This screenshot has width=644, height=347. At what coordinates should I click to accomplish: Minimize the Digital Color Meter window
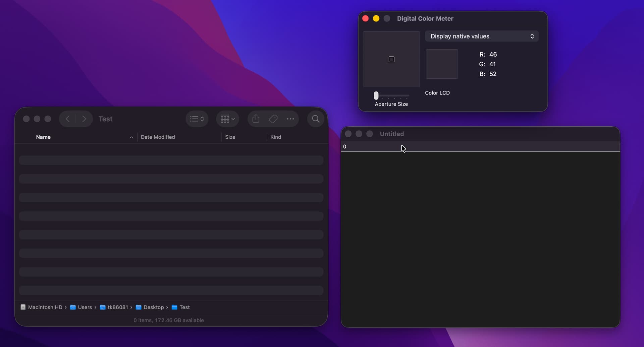376,18
